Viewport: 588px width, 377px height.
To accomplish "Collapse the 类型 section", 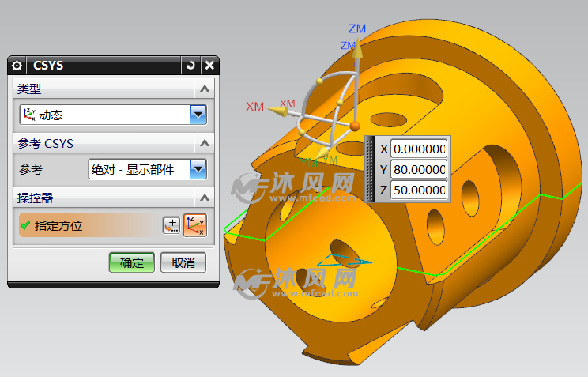I will 205,89.
